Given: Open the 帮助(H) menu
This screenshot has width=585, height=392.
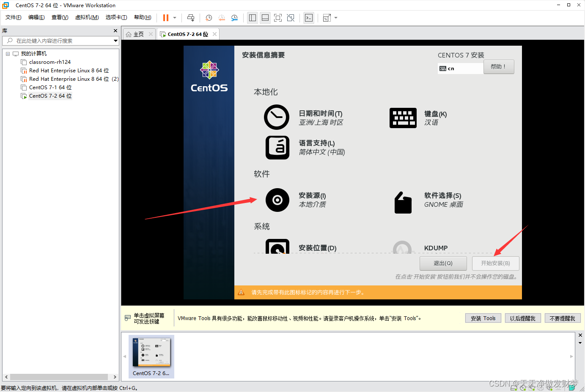Looking at the screenshot, I should point(143,17).
